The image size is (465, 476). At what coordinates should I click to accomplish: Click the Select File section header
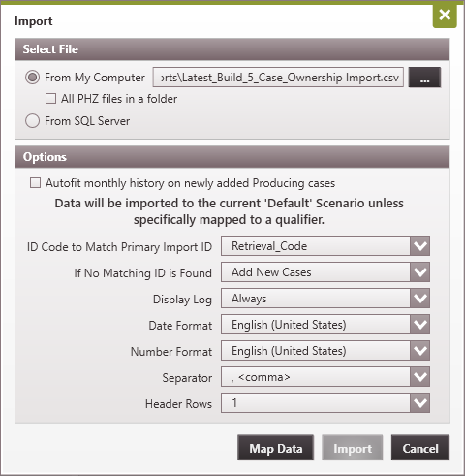tap(232, 49)
